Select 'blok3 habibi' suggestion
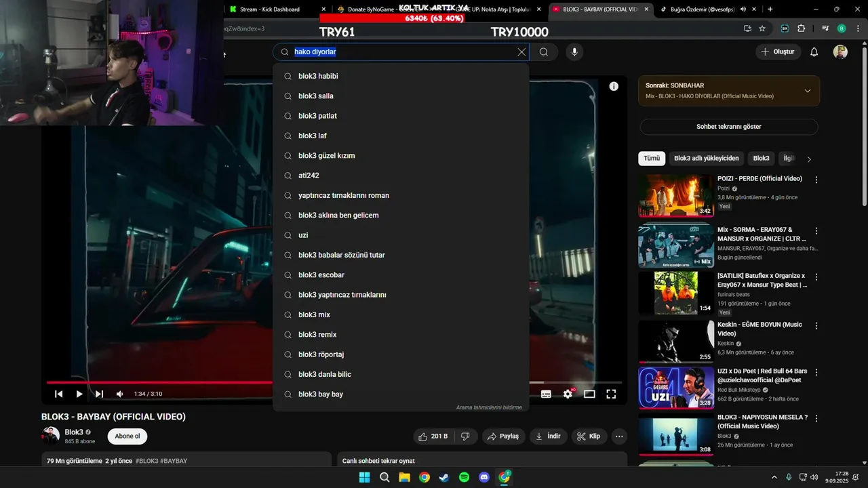Image resolution: width=868 pixels, height=488 pixels. tap(401, 76)
